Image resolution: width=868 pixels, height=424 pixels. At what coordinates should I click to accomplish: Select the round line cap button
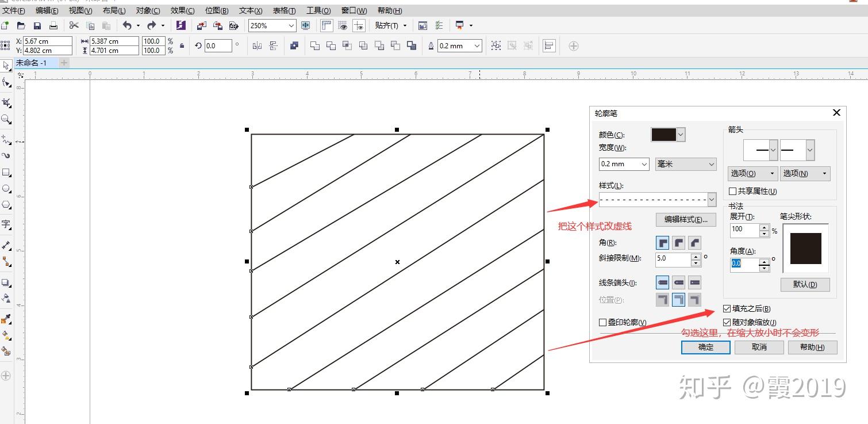tap(679, 282)
